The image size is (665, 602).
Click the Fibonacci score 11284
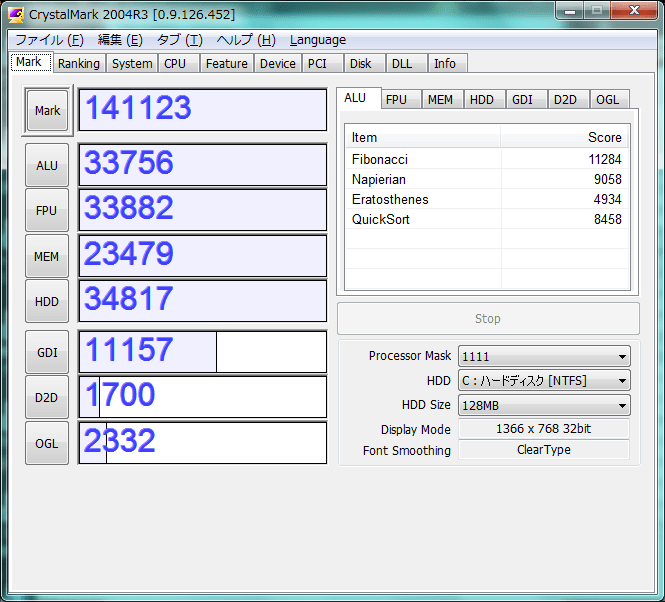(605, 159)
